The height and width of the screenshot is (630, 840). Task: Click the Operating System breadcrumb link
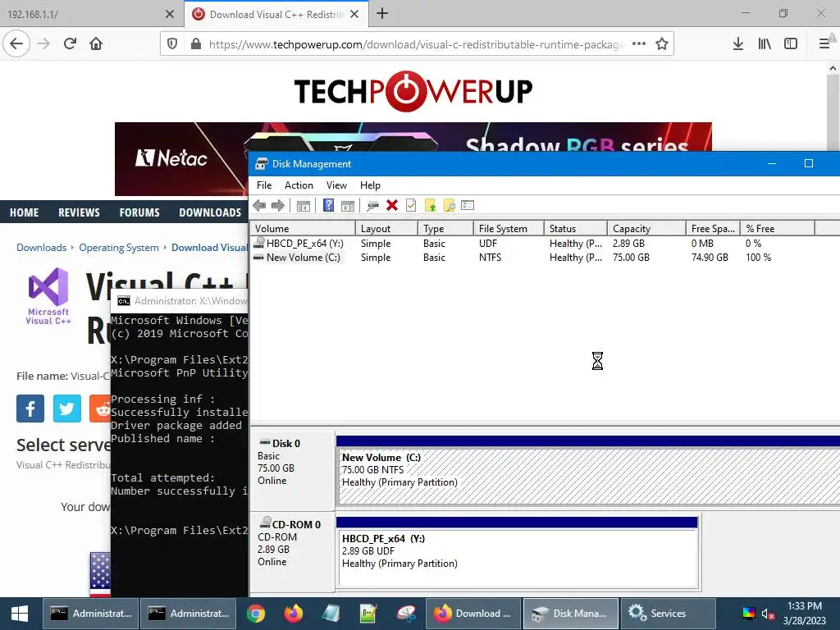[119, 248]
